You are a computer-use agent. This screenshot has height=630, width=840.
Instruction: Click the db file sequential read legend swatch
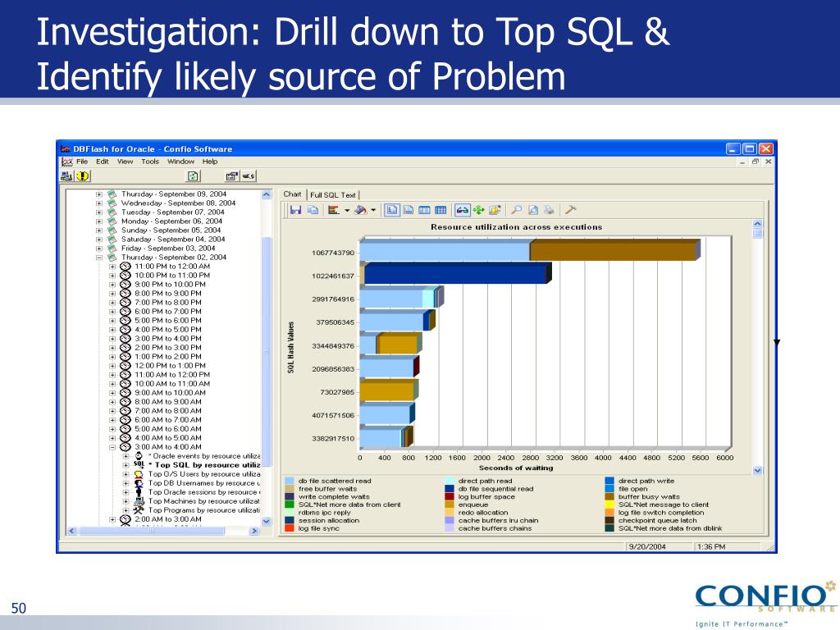pos(450,489)
